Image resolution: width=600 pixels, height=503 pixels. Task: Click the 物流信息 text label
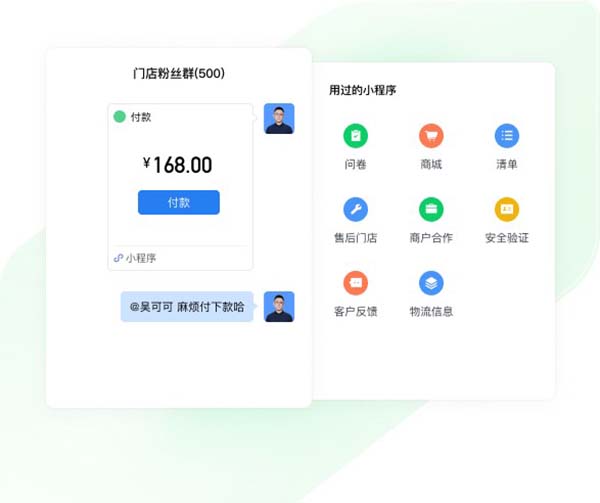[x=431, y=312]
